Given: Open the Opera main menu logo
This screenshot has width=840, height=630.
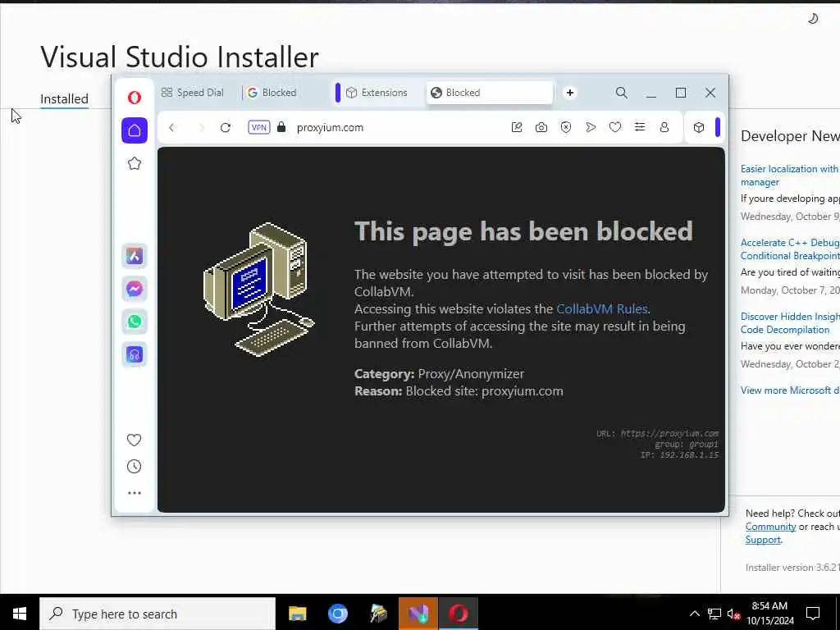Looking at the screenshot, I should click(135, 97).
